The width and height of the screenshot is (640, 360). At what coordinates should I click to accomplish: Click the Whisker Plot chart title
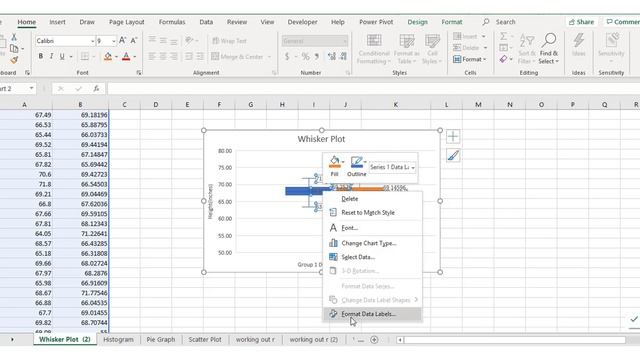coord(321,139)
